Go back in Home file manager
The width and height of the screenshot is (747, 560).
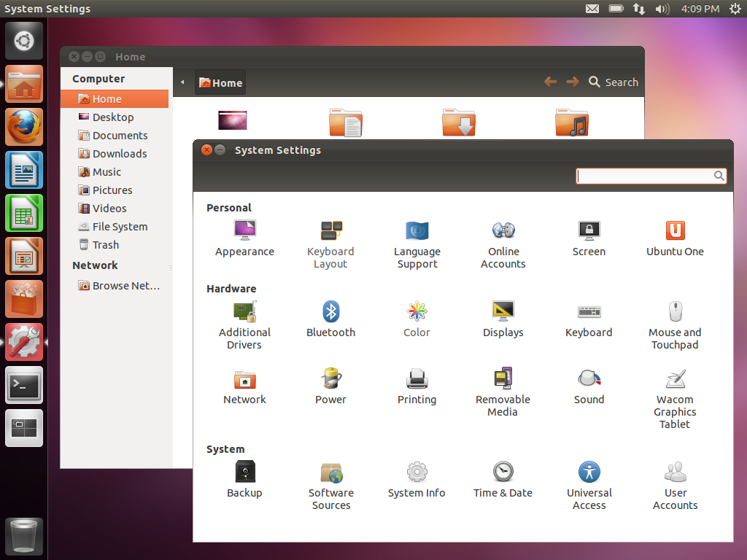tap(551, 82)
